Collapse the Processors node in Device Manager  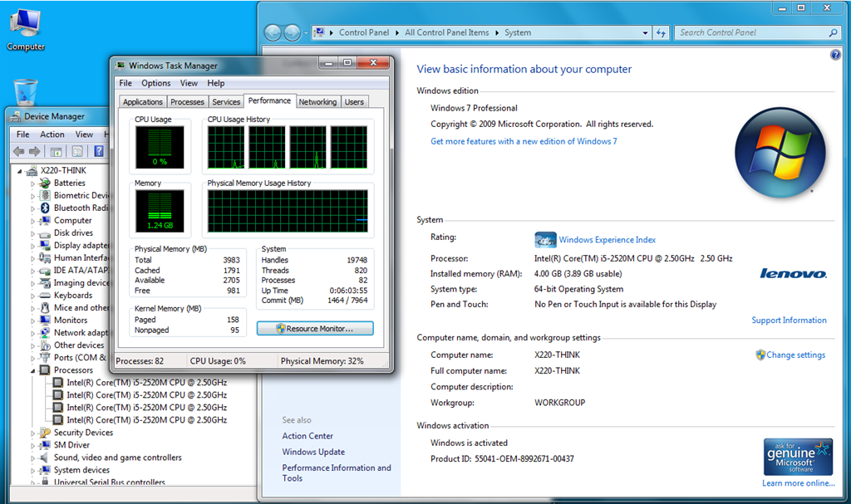32,370
